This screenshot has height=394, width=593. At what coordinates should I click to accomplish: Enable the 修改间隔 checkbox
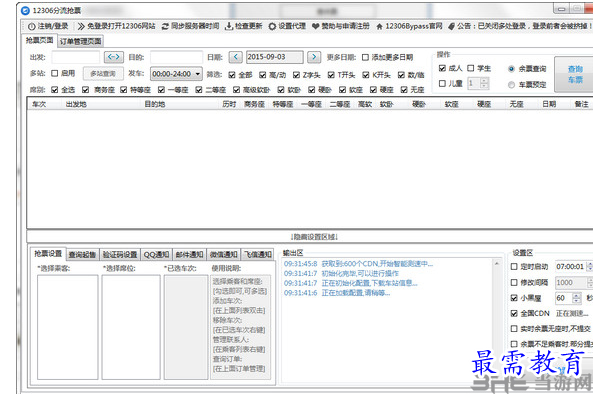click(x=514, y=282)
